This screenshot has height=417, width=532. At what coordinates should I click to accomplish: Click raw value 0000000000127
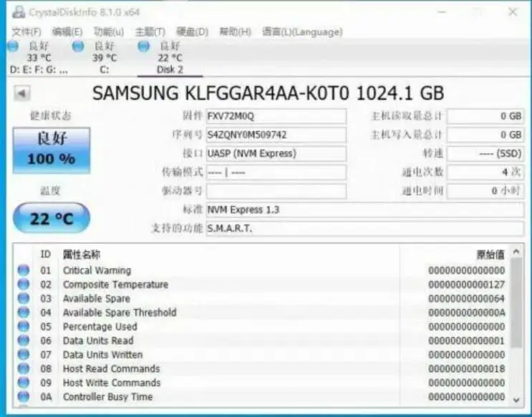pyautogui.click(x=467, y=285)
